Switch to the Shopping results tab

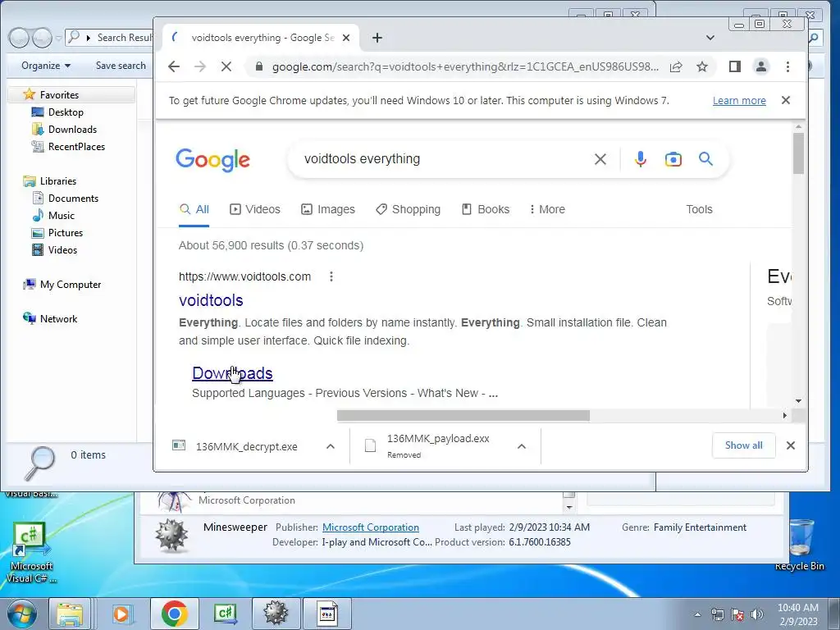click(409, 209)
